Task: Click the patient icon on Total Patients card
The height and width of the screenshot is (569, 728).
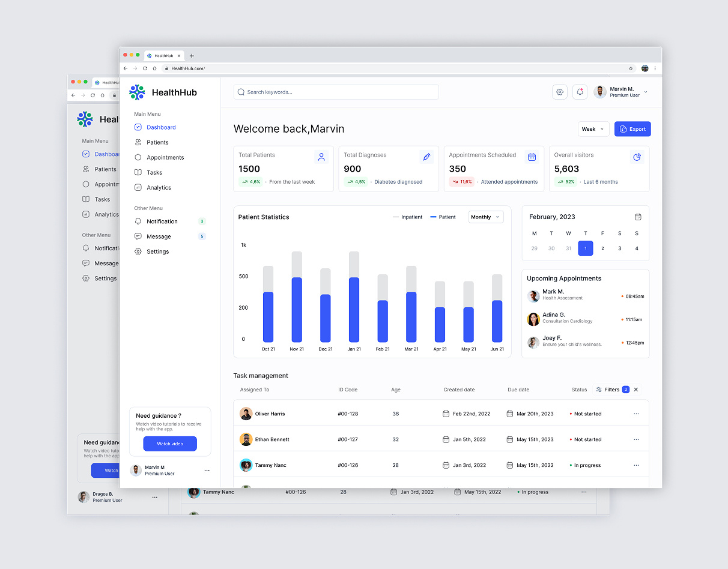Action: click(321, 157)
